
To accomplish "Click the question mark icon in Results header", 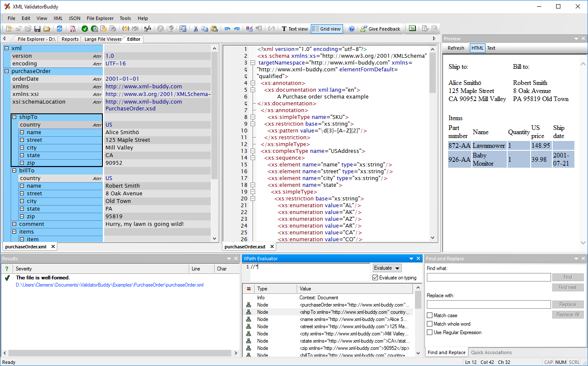I will [7, 269].
